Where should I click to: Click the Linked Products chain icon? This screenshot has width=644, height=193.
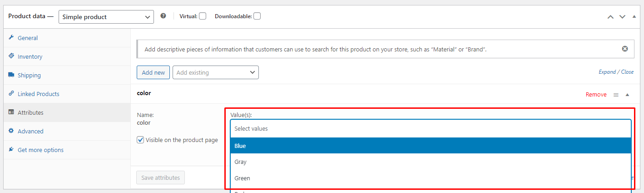tap(11, 94)
